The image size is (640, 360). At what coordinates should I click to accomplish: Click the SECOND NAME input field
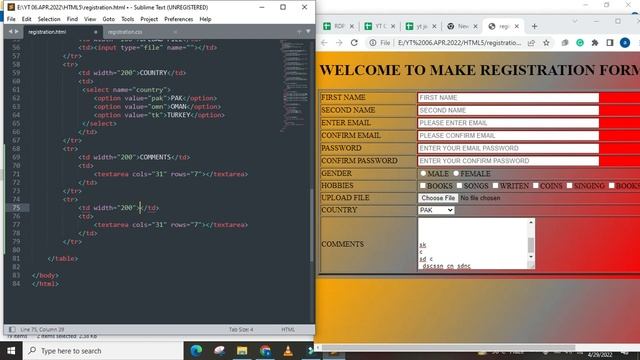(x=508, y=110)
